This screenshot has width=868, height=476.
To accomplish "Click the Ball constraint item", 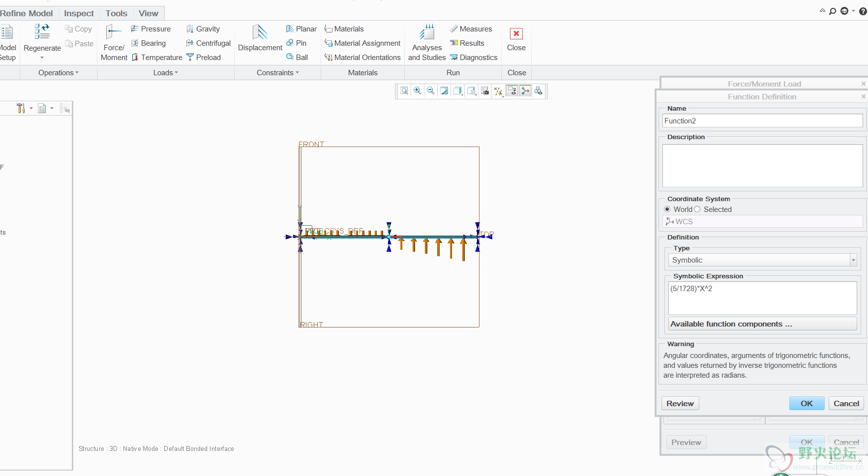I will (297, 58).
